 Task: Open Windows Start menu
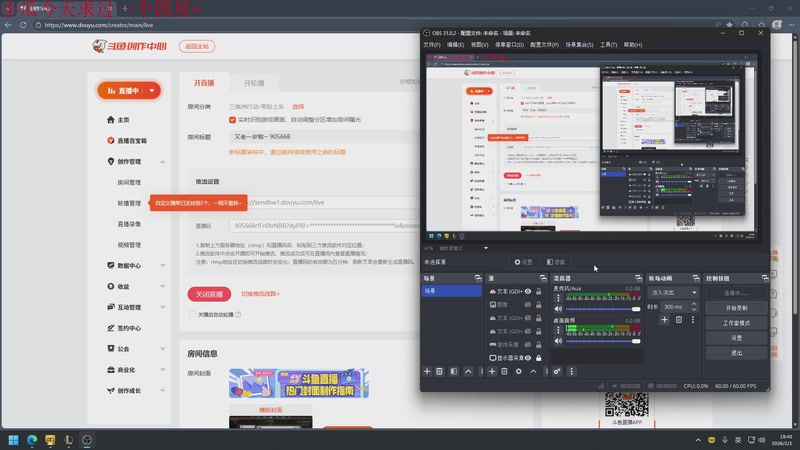point(13,440)
